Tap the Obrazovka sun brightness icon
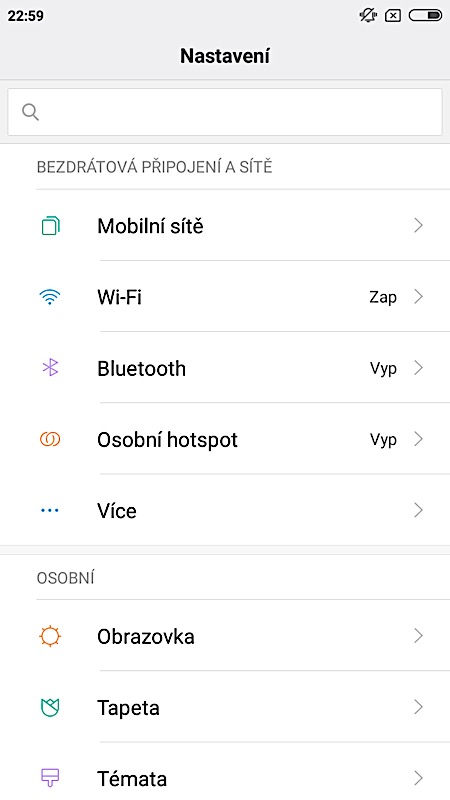 (x=50, y=636)
